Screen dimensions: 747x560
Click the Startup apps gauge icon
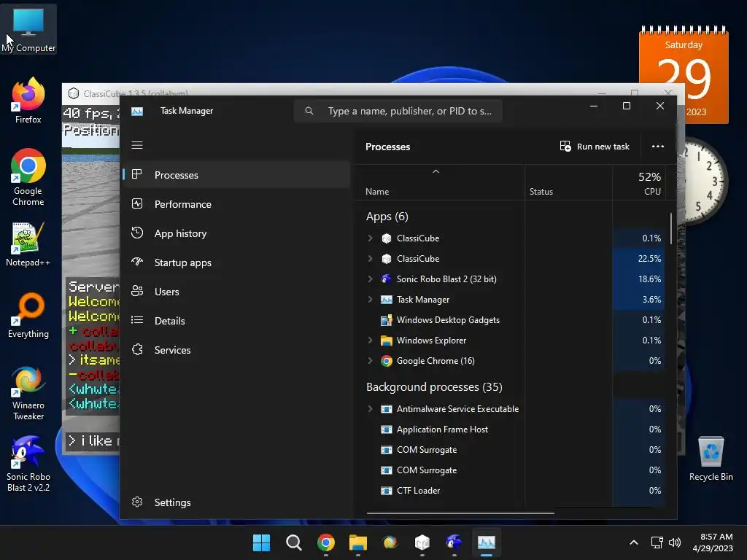point(137,262)
